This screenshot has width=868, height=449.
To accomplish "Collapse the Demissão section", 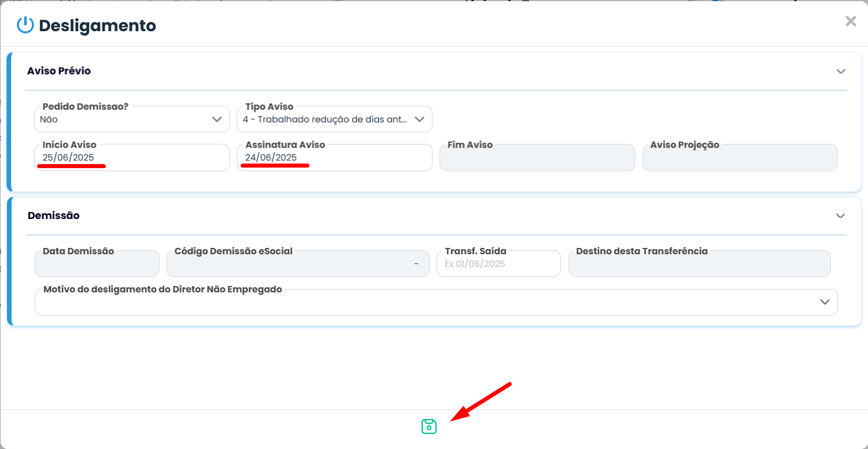I will [841, 216].
